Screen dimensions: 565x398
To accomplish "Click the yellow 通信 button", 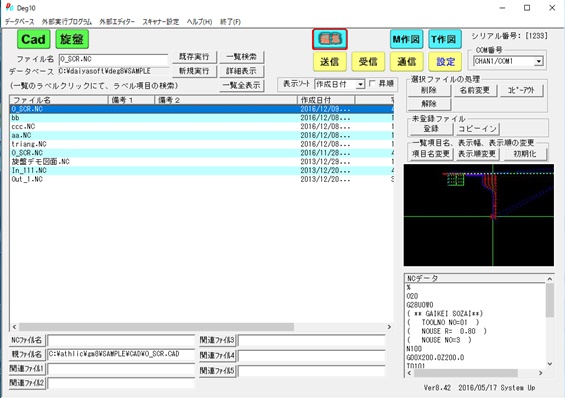I will [x=406, y=62].
